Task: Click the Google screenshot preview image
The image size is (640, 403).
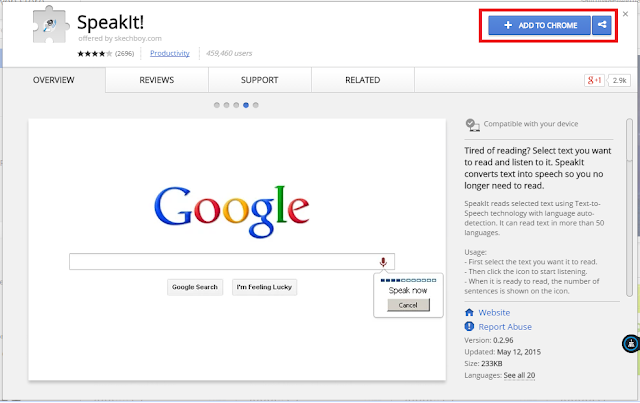Action: click(x=237, y=249)
